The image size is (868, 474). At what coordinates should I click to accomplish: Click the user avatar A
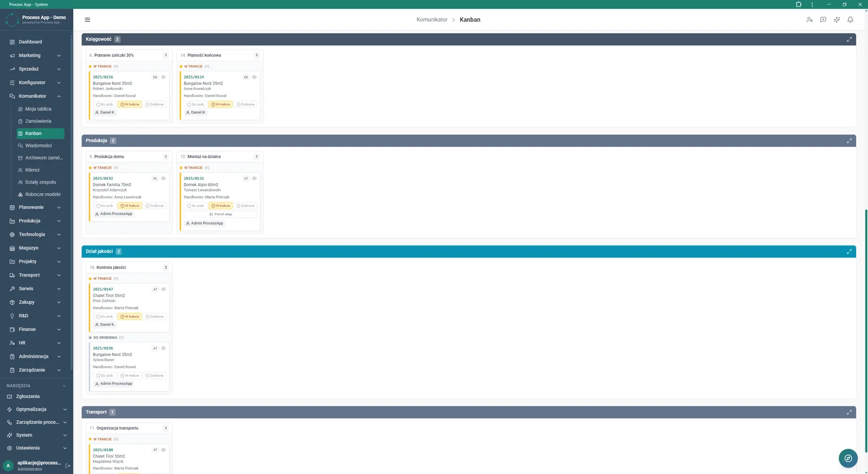click(8, 465)
